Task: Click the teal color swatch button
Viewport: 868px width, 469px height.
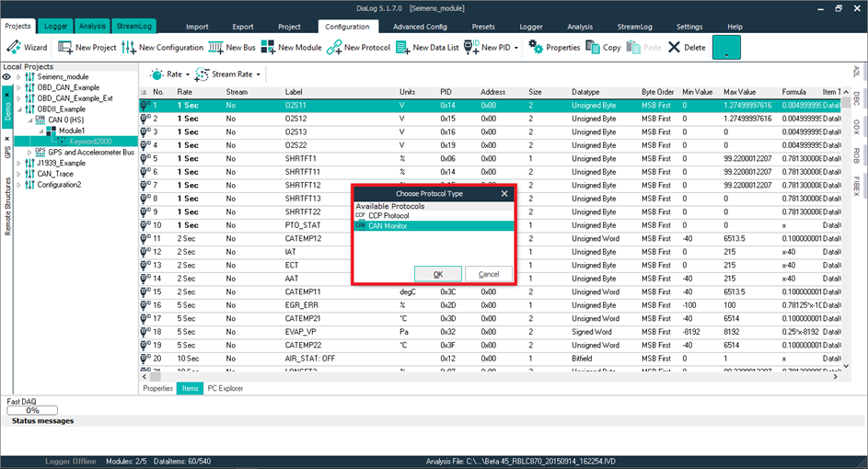Action: coord(726,48)
